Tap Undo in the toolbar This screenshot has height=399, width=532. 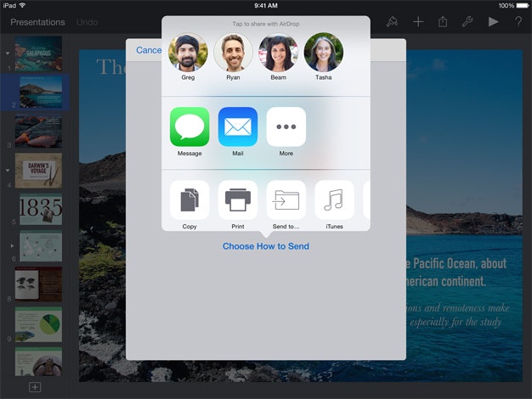coord(88,22)
